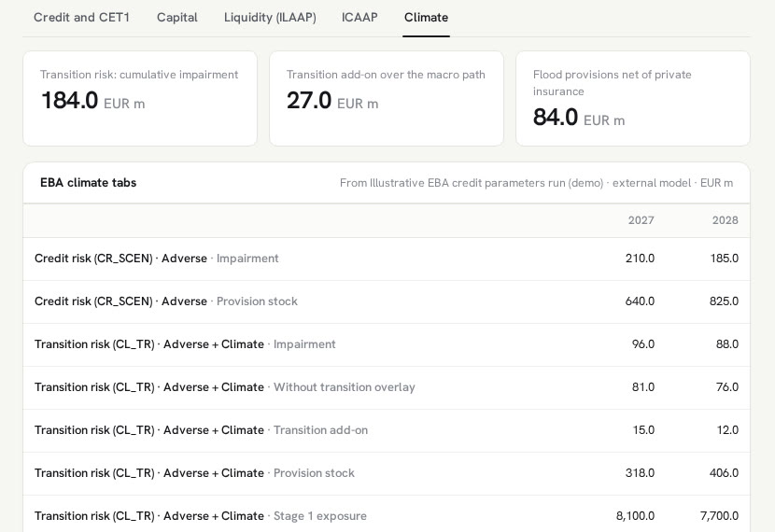The height and width of the screenshot is (532, 775).
Task: Click the 'EBA climate tabs' heading
Action: click(88, 183)
